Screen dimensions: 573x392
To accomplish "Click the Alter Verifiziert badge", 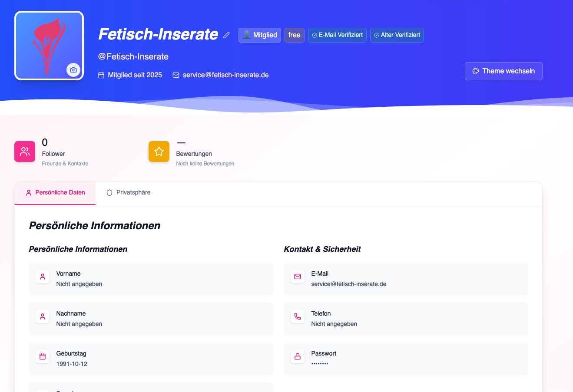I will click(x=397, y=35).
